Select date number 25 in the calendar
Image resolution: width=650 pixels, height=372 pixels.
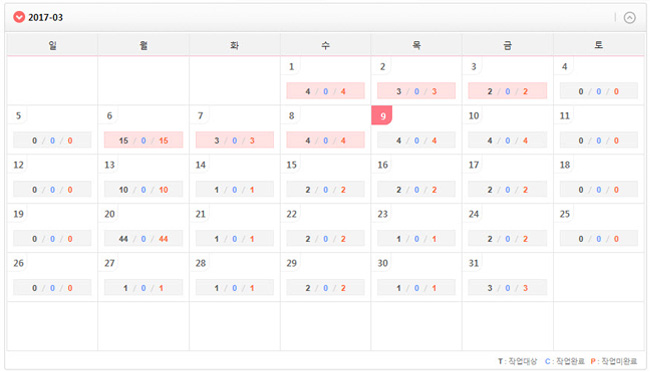point(565,214)
